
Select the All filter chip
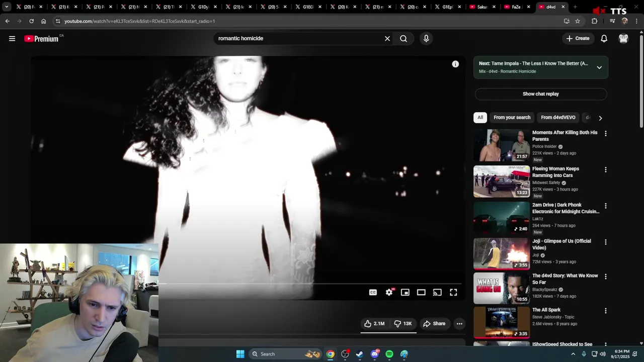(480, 118)
